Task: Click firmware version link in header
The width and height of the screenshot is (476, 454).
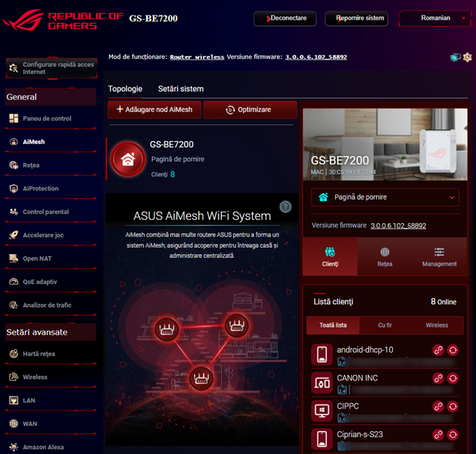Action: coord(316,57)
